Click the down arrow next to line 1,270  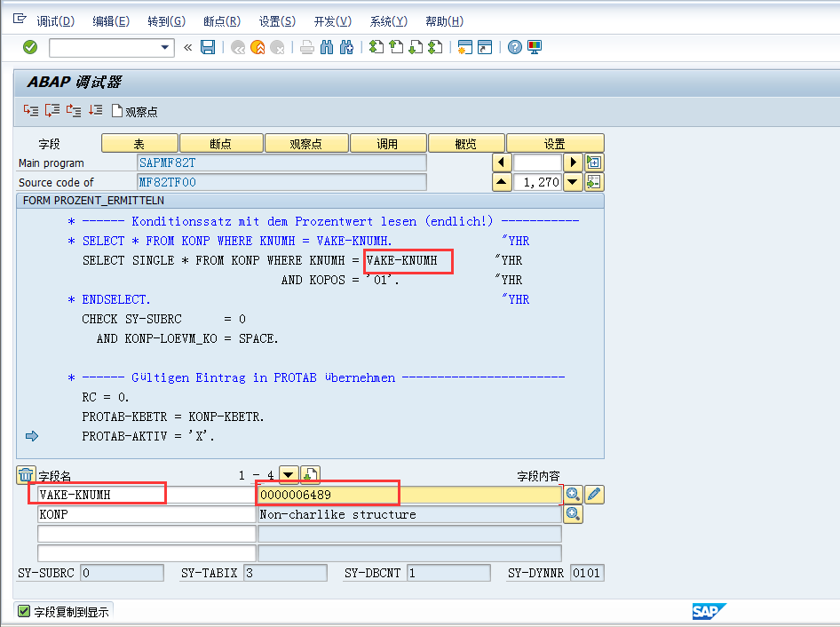571,181
